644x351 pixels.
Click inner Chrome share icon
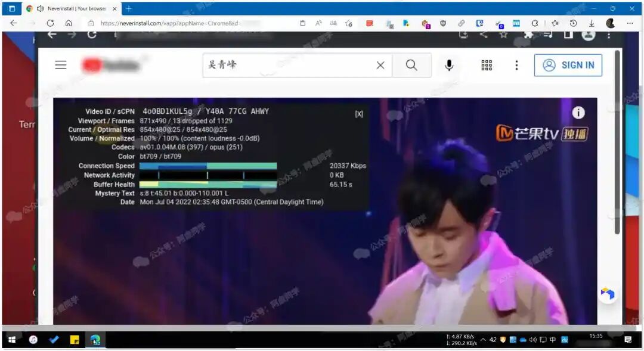[484, 35]
